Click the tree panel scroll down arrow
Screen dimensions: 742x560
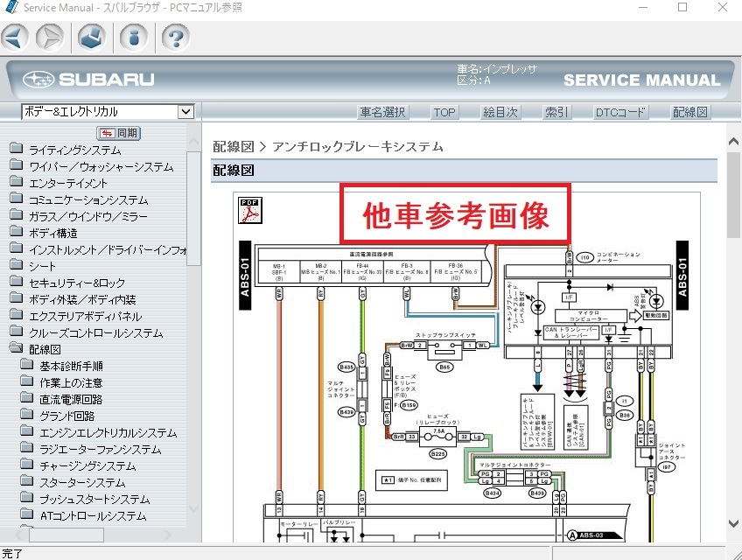tap(193, 509)
